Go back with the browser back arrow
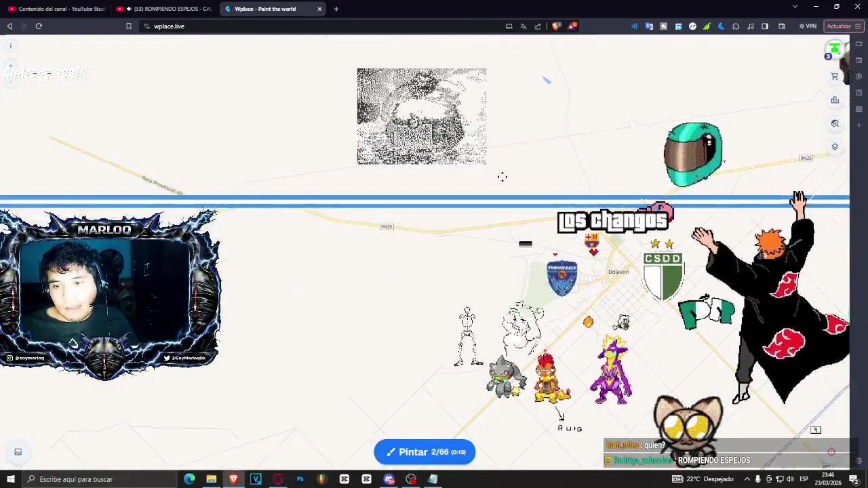This screenshot has width=868, height=488. coord(9,26)
